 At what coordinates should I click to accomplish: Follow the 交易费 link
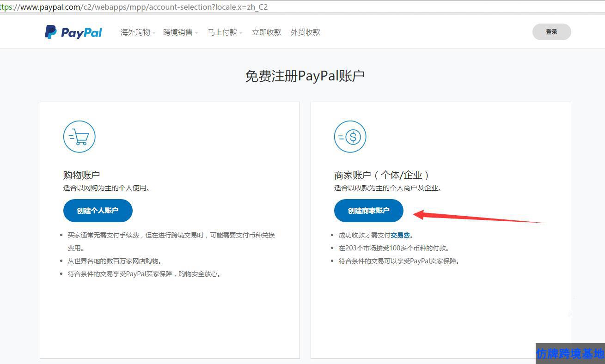[x=400, y=235]
